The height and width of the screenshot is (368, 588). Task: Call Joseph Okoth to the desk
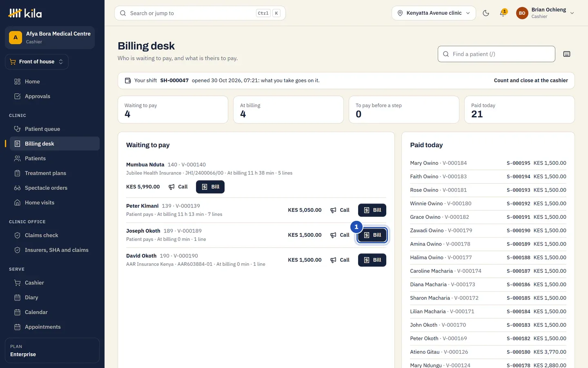pyautogui.click(x=340, y=235)
